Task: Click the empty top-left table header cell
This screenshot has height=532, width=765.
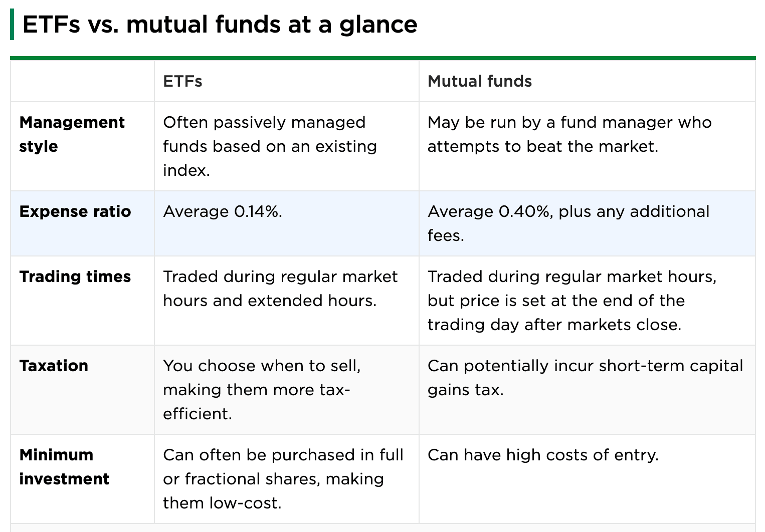Action: pos(82,81)
